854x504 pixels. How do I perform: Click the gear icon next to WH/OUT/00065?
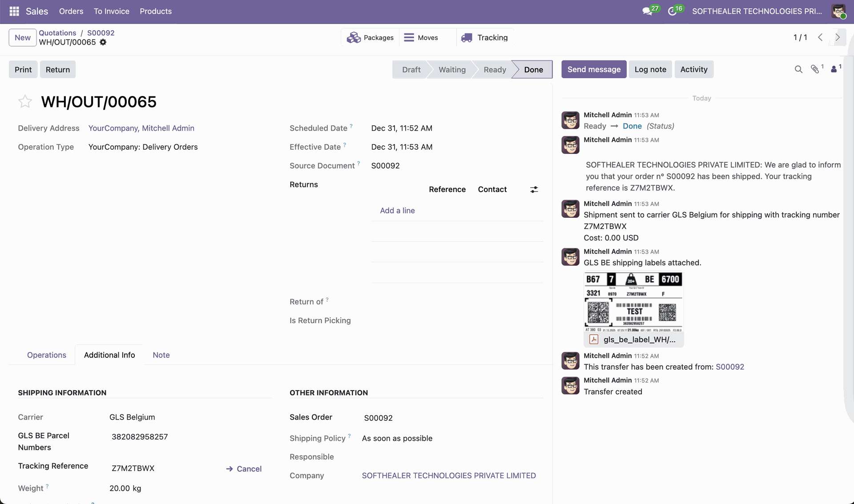tap(103, 42)
